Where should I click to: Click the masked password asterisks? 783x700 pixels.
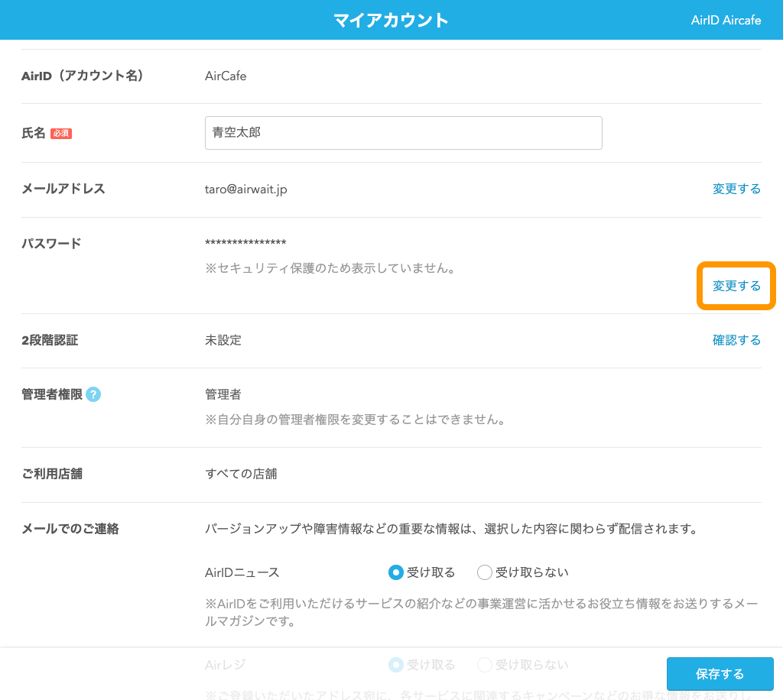[246, 242]
